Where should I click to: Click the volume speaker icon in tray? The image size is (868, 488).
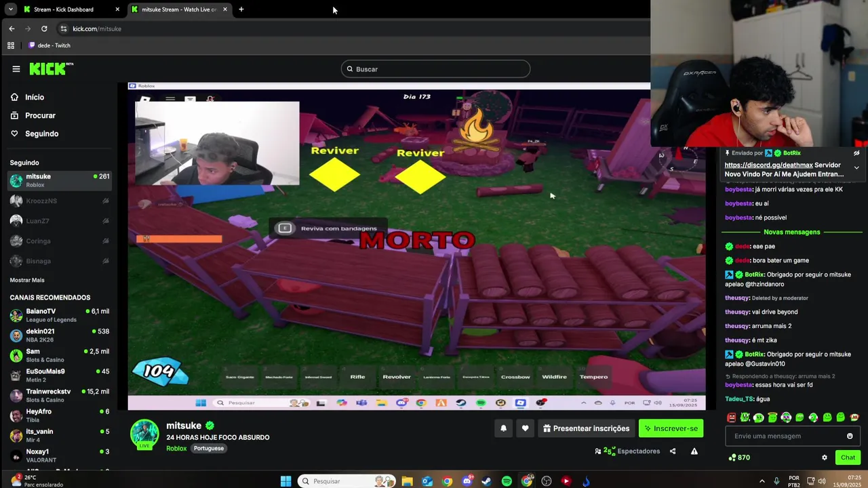pyautogui.click(x=822, y=481)
